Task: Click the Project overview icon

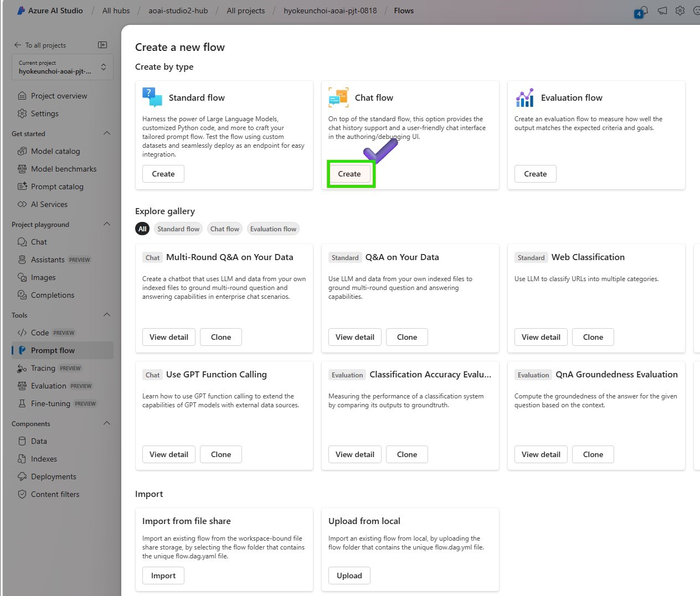Action: pos(22,96)
